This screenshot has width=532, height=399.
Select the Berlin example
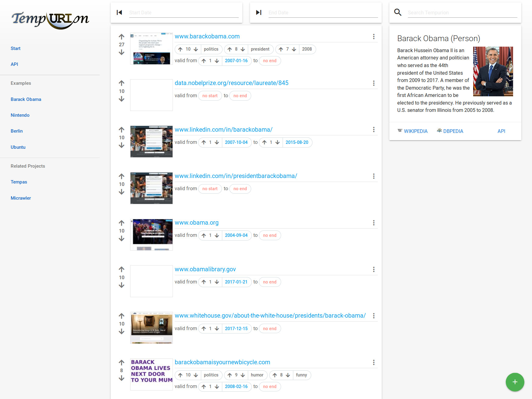17,131
